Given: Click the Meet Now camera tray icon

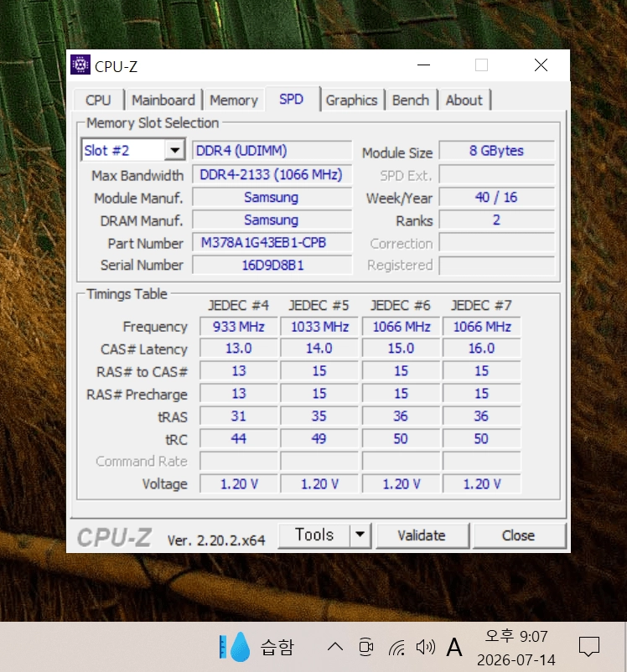Looking at the screenshot, I should (x=365, y=647).
